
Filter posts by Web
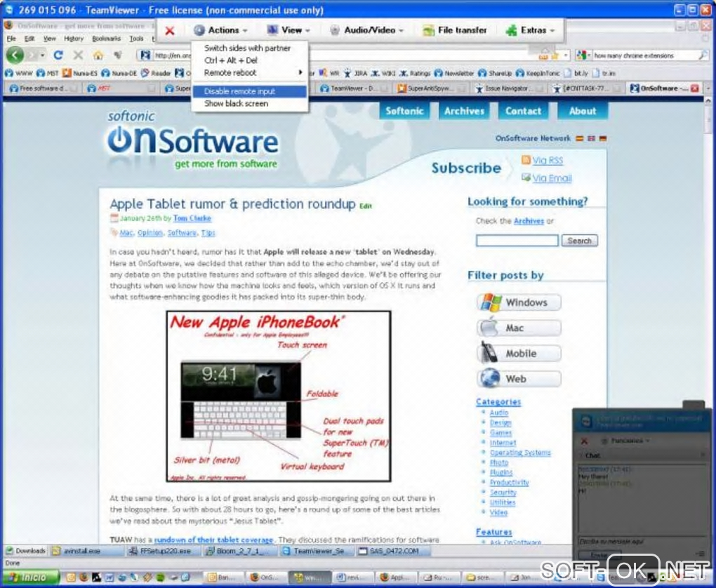(519, 379)
